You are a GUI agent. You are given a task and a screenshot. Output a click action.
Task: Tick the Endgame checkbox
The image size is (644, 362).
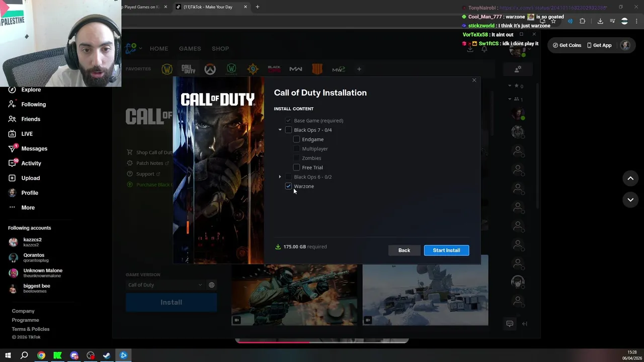296,139
